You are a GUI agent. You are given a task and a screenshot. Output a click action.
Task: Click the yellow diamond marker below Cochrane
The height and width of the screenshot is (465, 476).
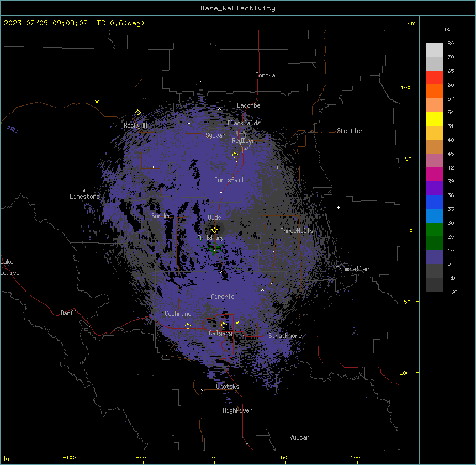[188, 326]
